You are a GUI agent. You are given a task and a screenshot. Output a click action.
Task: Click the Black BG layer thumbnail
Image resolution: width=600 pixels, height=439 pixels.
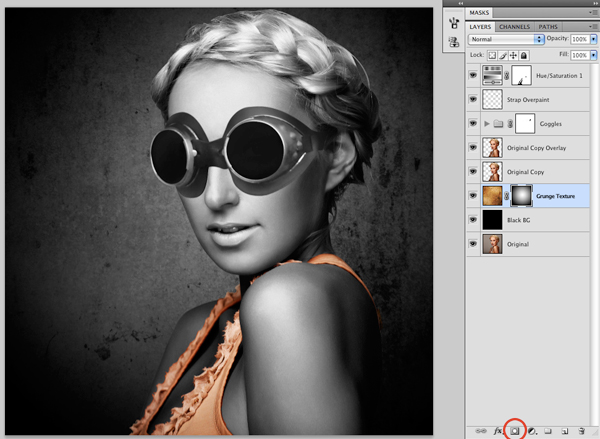[x=492, y=220]
